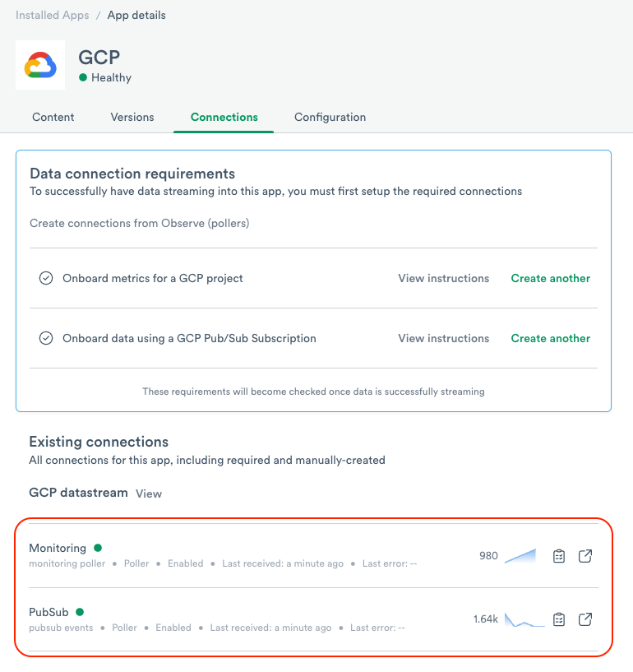Open the Configuration tab
Viewport: 633px width, 672px height.
coord(330,118)
